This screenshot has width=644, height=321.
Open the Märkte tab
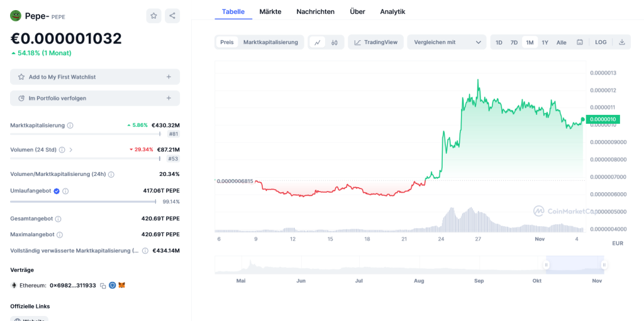point(270,11)
